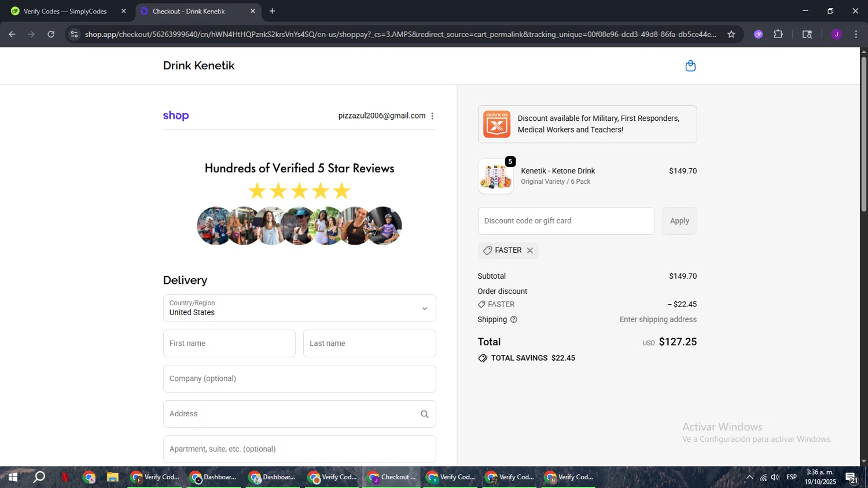Screen dimensions: 868x488
Task: Open the purple extension icon in toolbar
Action: point(758,34)
